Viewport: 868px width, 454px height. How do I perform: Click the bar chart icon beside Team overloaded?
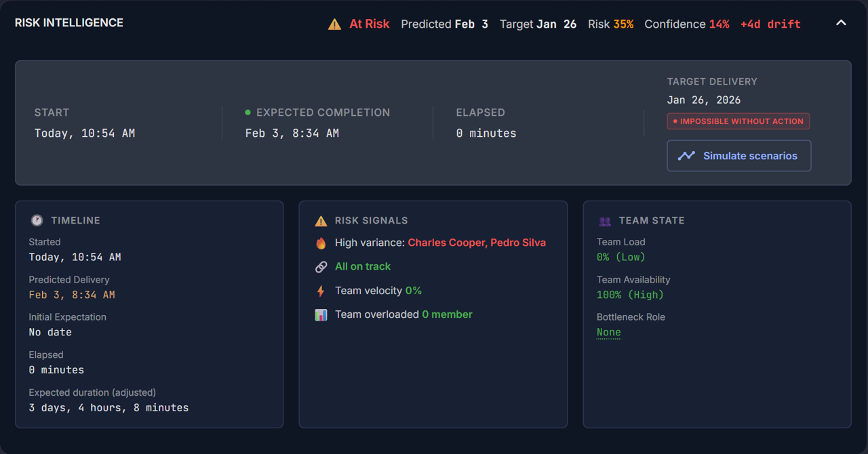point(320,314)
